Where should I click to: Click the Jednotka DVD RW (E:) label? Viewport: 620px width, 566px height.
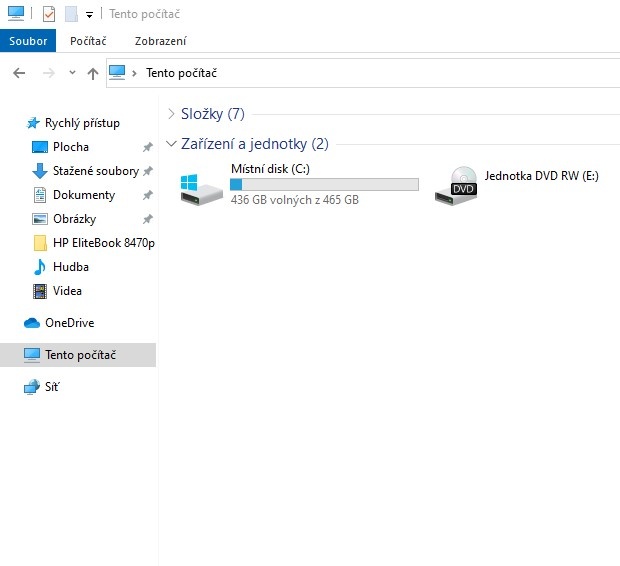click(x=542, y=176)
